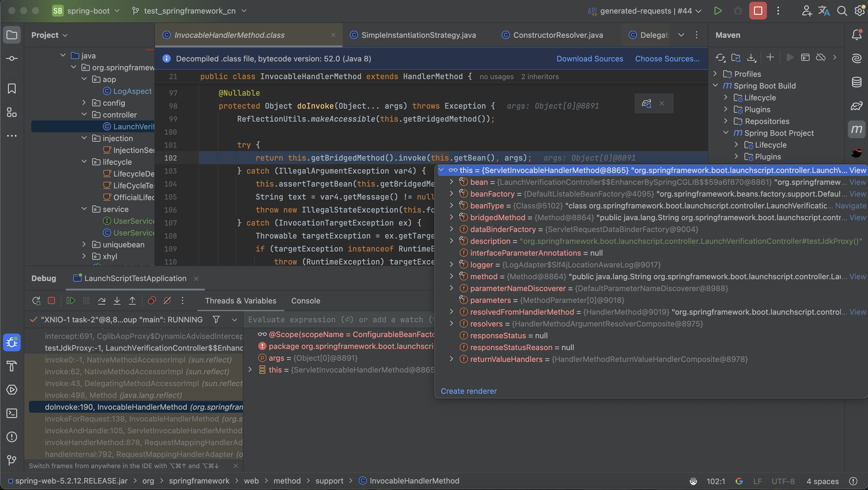Click Reload All Maven Projects icon
Viewport: 868px width, 490px height.
pos(720,58)
